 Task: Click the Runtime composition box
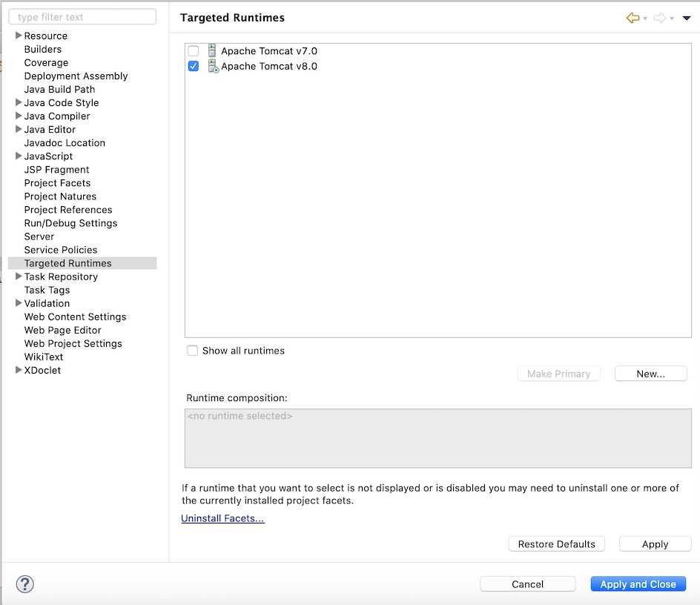pyautogui.click(x=438, y=438)
